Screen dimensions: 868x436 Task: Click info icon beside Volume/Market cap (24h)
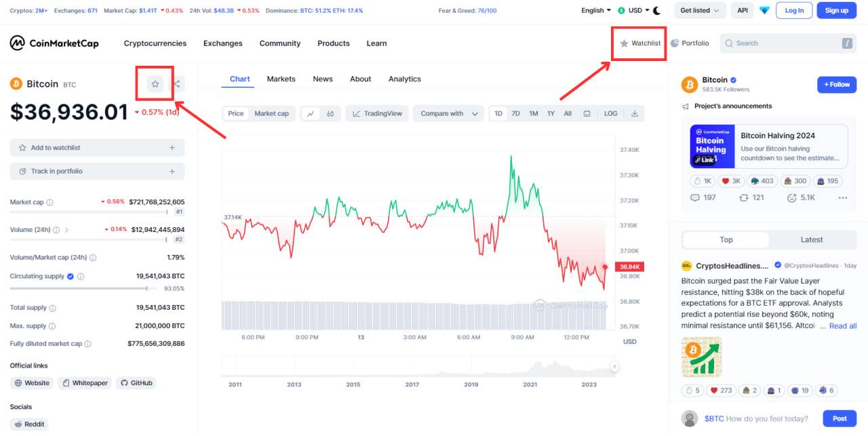[x=93, y=258]
